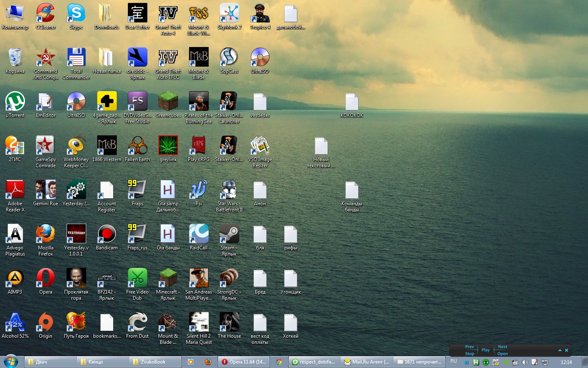The height and width of the screenshot is (368, 588).
Task: Select the Bandicam recorder icon
Action: 107,234
